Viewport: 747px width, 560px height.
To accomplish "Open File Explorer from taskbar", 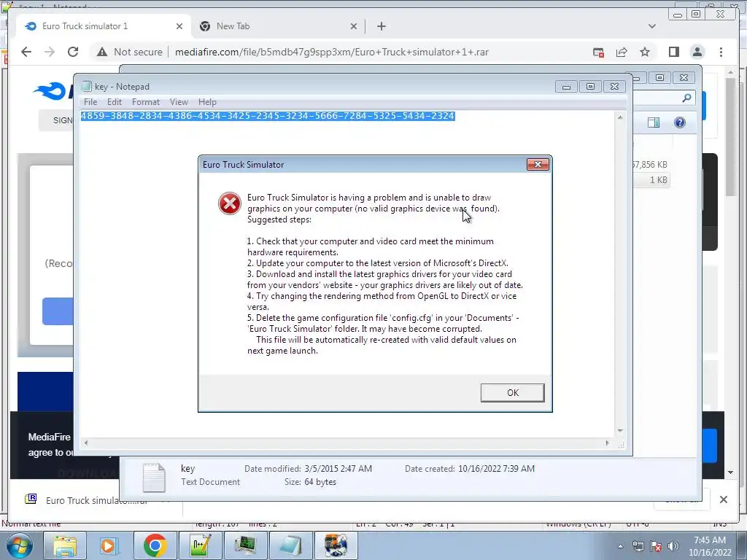I will 65,545.
